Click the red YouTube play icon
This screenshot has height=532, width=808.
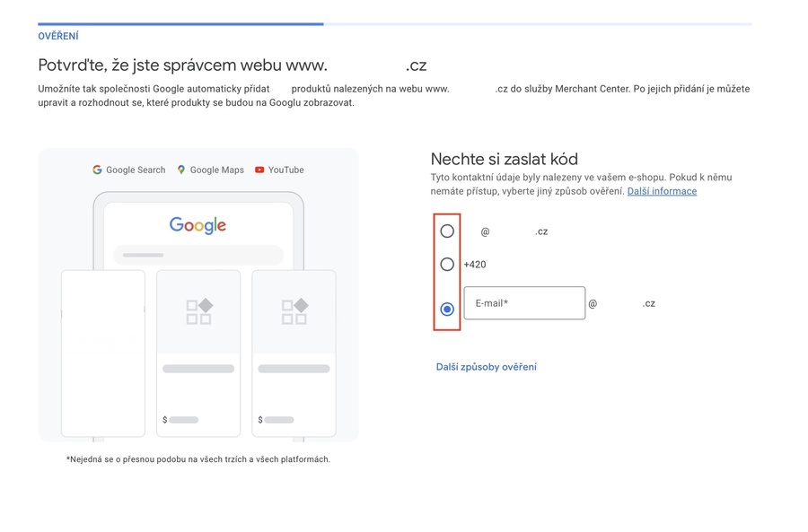click(x=259, y=170)
